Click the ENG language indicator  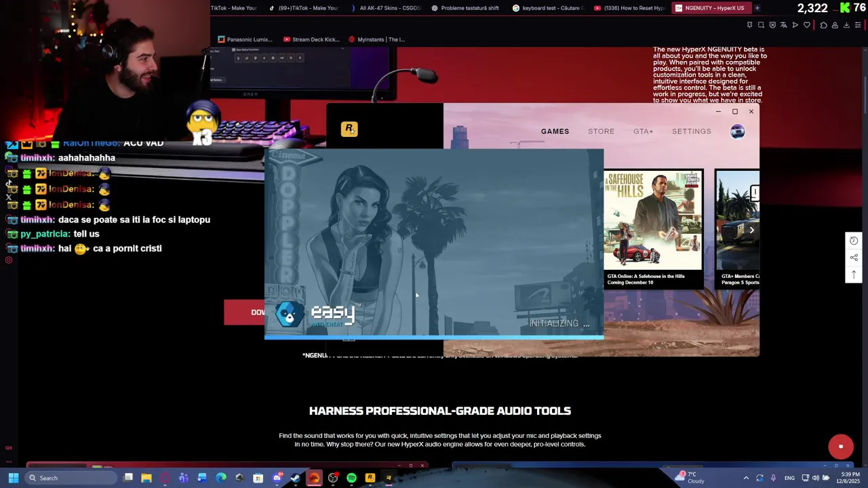click(x=789, y=478)
